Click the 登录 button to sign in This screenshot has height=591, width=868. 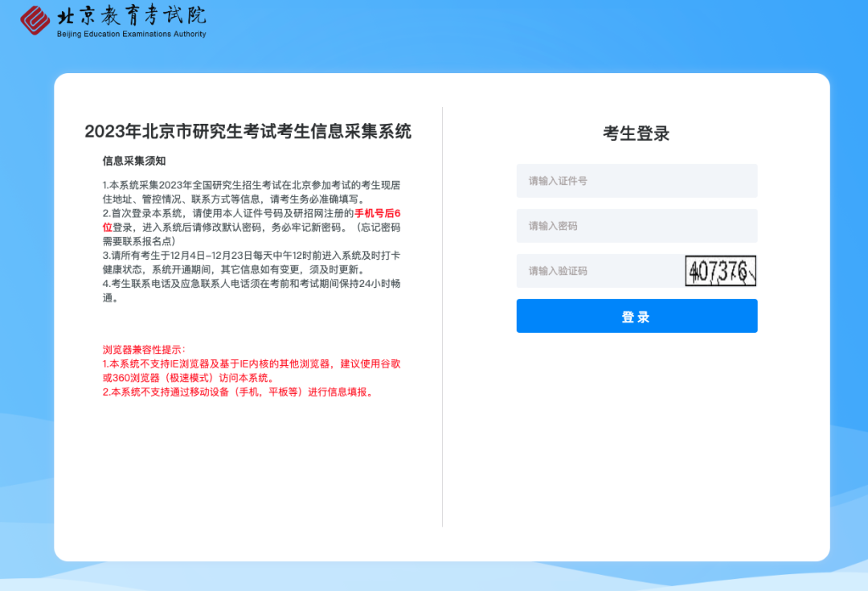click(x=637, y=315)
